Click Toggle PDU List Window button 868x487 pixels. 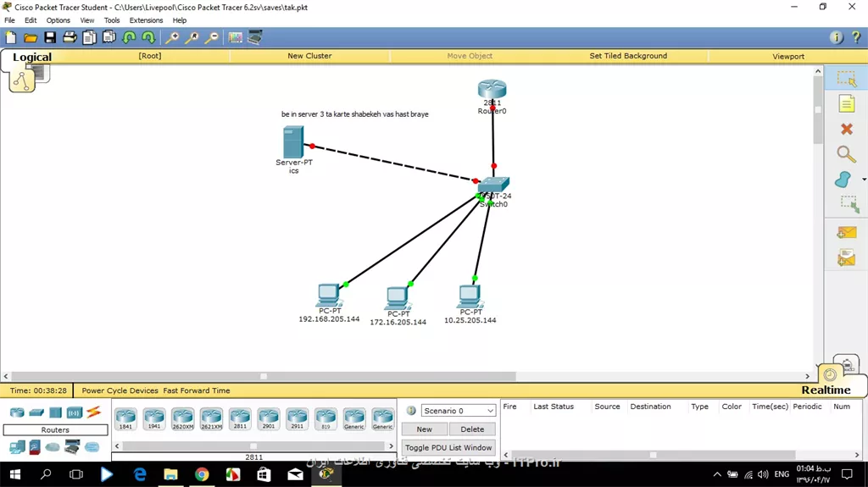pyautogui.click(x=448, y=447)
